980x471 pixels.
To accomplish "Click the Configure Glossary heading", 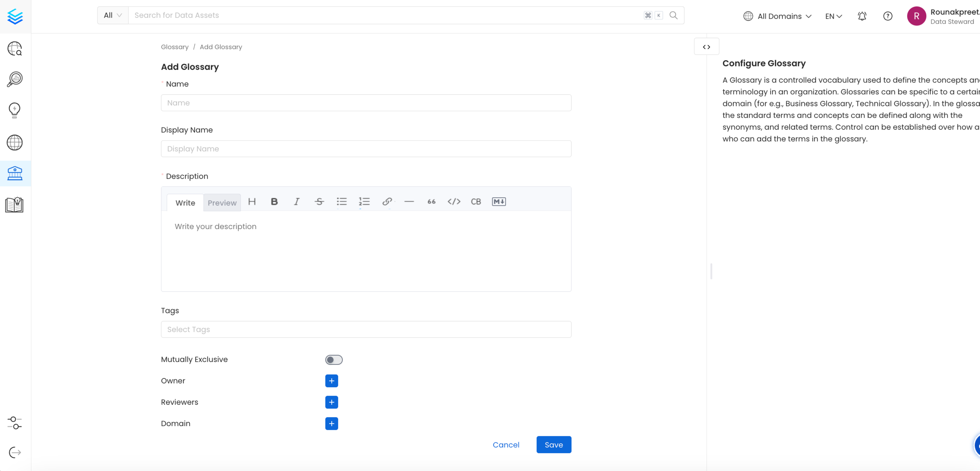I will (764, 63).
